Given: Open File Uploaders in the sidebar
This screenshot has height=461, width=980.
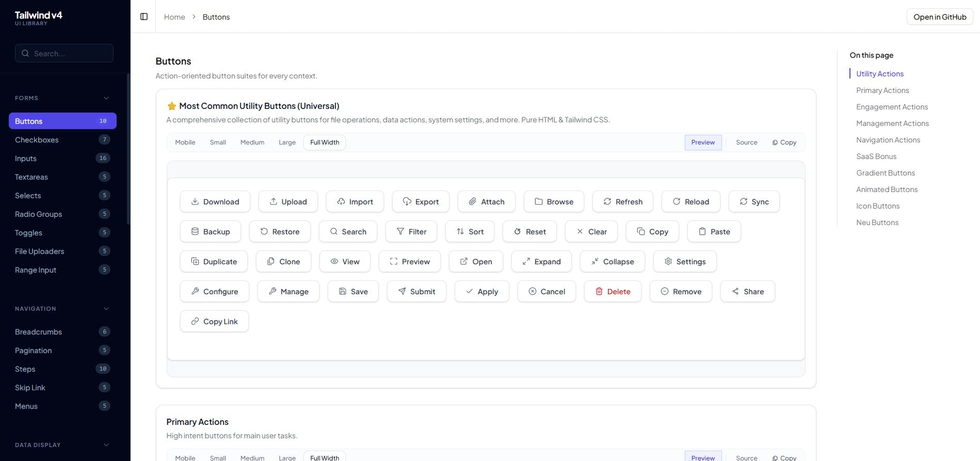Looking at the screenshot, I should click(62, 251).
